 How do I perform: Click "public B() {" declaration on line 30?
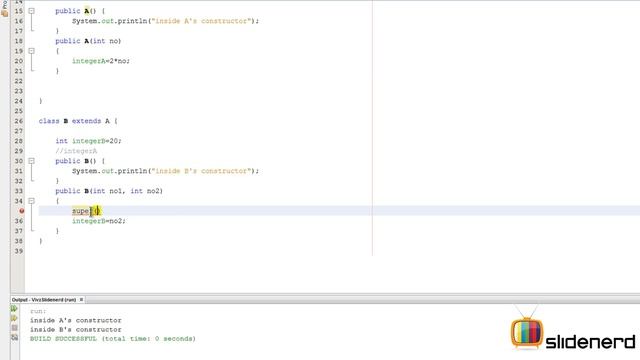point(80,161)
